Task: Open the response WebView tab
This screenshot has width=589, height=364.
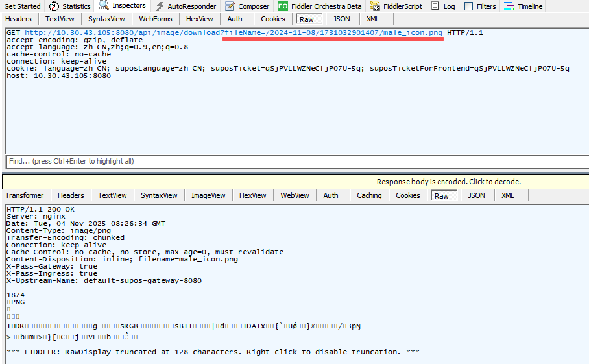Action: click(x=295, y=195)
